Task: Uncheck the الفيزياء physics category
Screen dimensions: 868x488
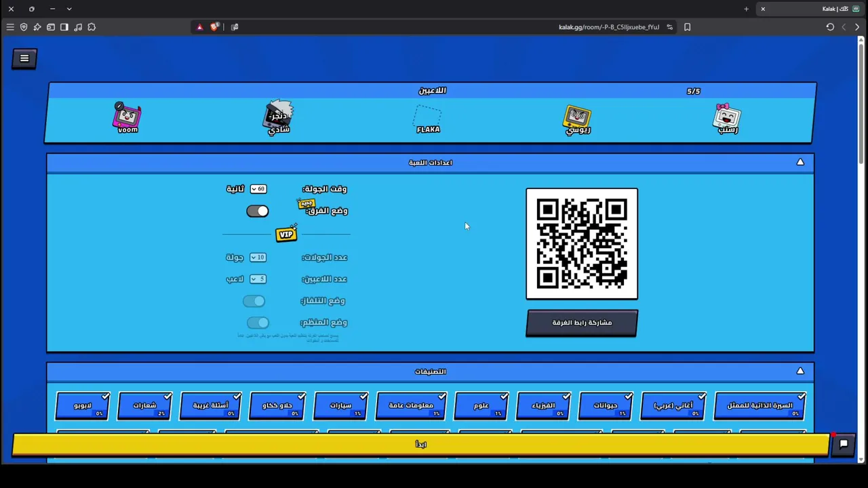Action: click(x=543, y=405)
